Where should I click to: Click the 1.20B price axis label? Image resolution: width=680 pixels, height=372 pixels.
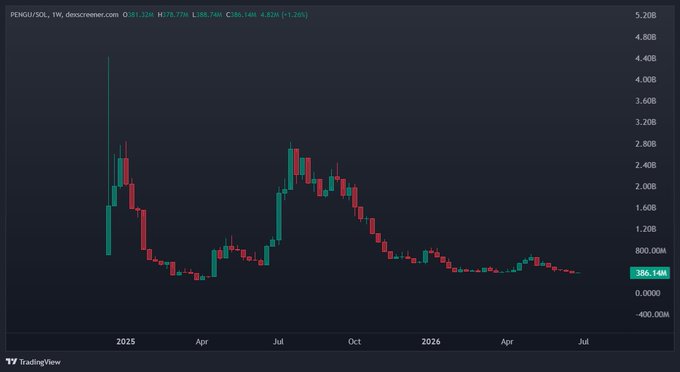tap(646, 229)
